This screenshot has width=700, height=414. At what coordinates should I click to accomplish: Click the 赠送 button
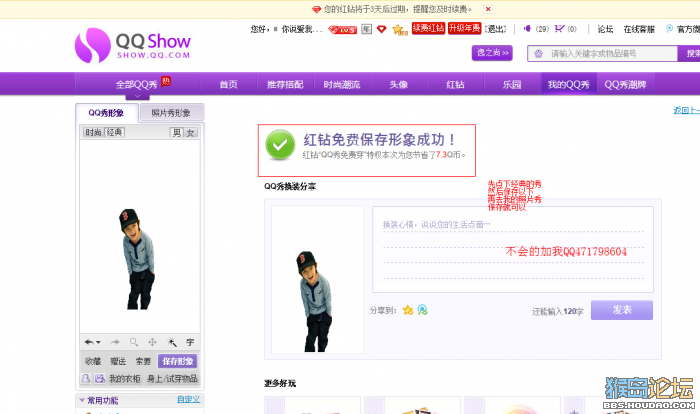point(118,361)
